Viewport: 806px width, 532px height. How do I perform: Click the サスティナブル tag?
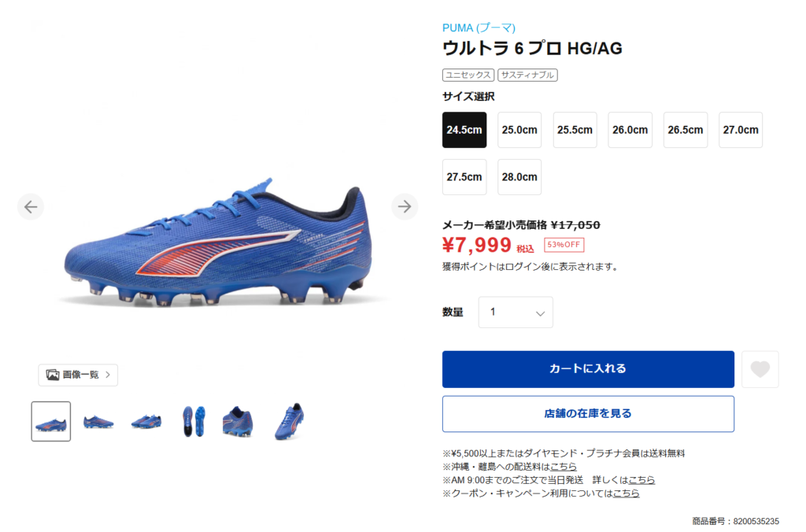click(527, 75)
